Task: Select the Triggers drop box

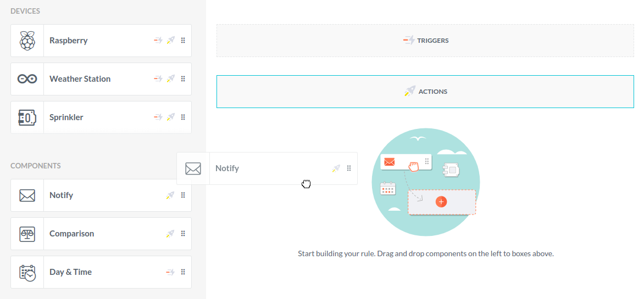Action: [x=425, y=41]
